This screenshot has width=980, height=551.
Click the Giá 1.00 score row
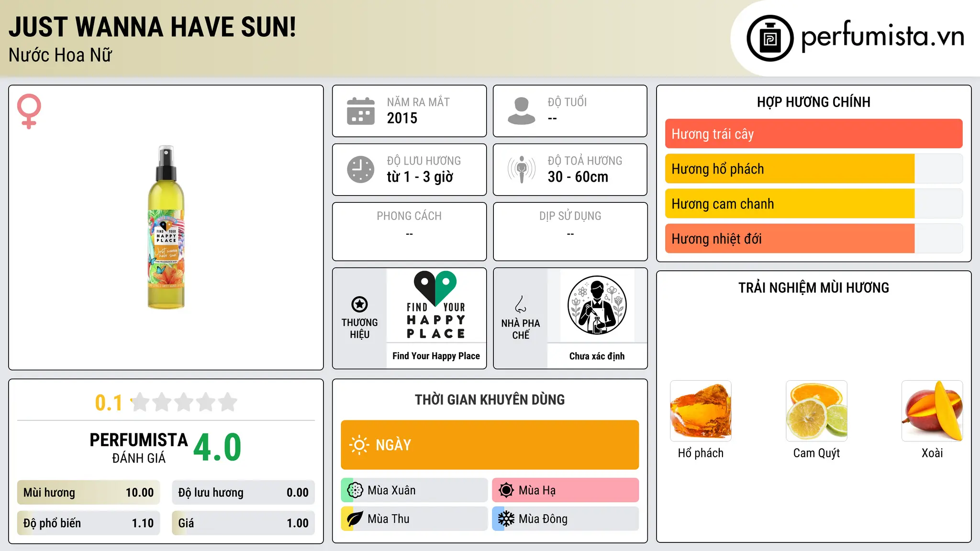tap(244, 523)
